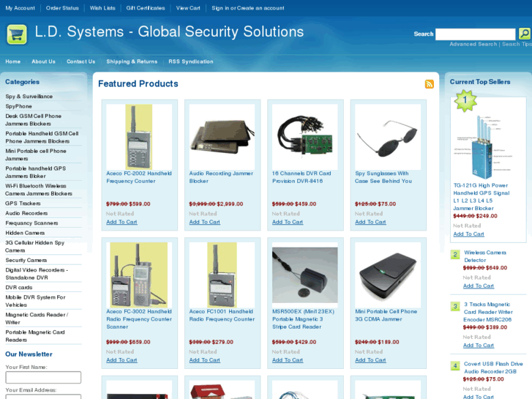532x399 pixels.
Task: Open Mini Portable Cell Phone 3G CDMA Jammer link
Action: click(386, 315)
